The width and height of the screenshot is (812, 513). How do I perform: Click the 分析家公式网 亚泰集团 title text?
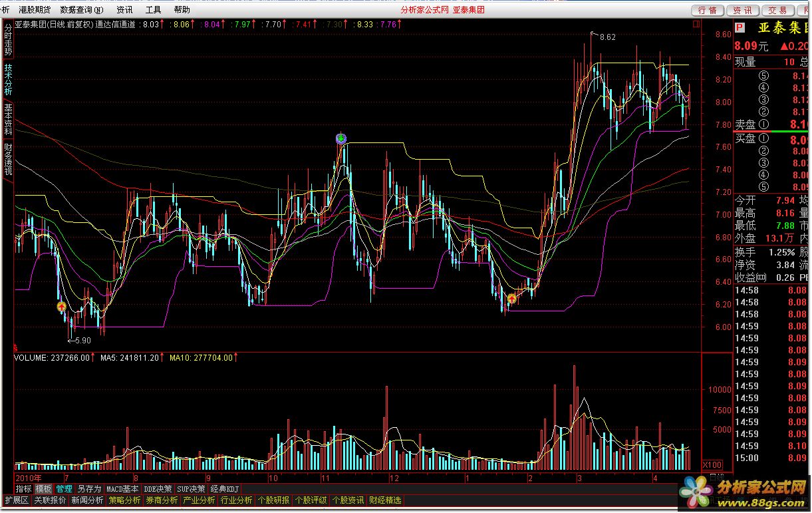[x=442, y=10]
